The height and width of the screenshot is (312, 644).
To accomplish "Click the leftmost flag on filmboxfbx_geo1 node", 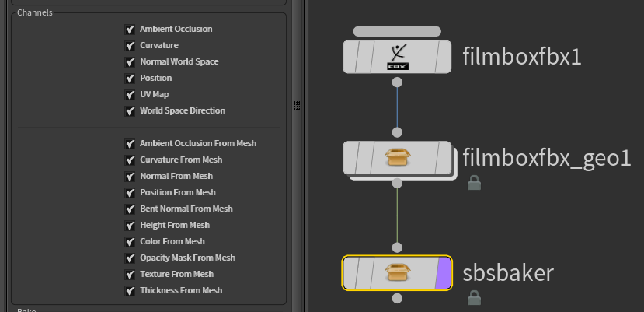I will pos(350,158).
